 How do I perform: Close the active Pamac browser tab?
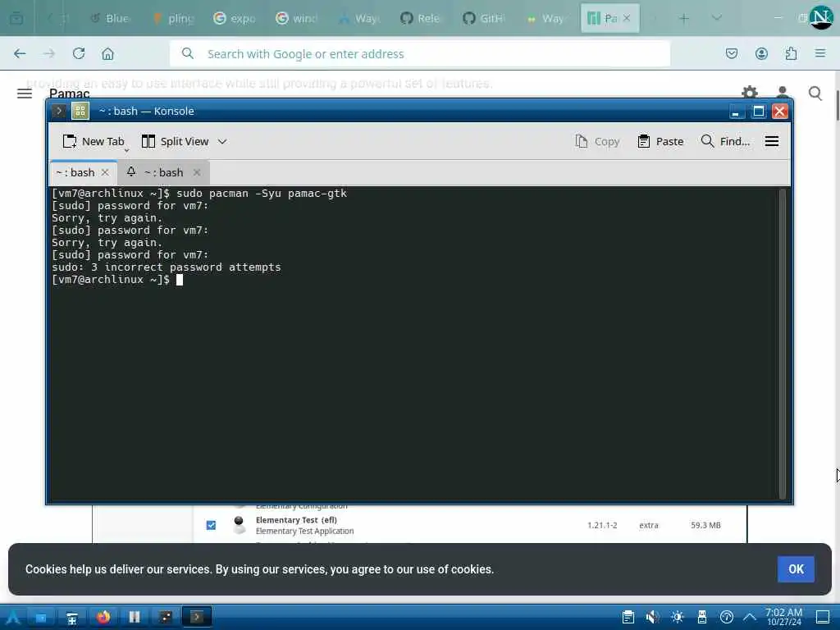tap(627, 18)
